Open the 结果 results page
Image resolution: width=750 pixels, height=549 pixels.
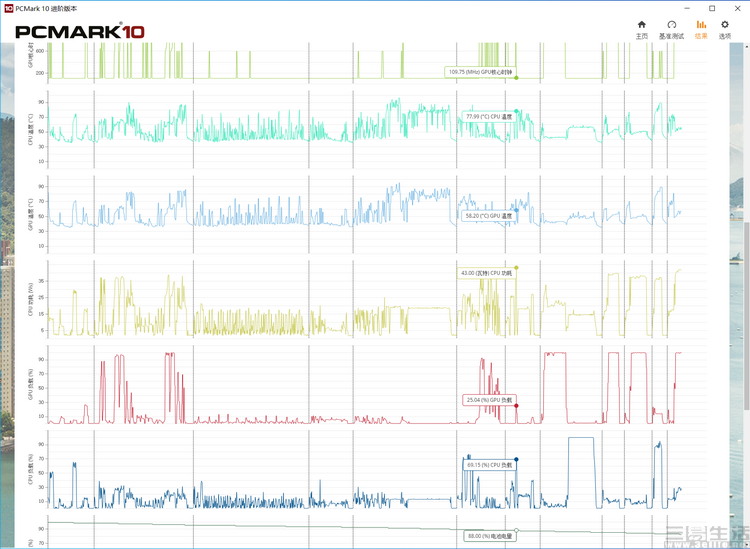701,30
